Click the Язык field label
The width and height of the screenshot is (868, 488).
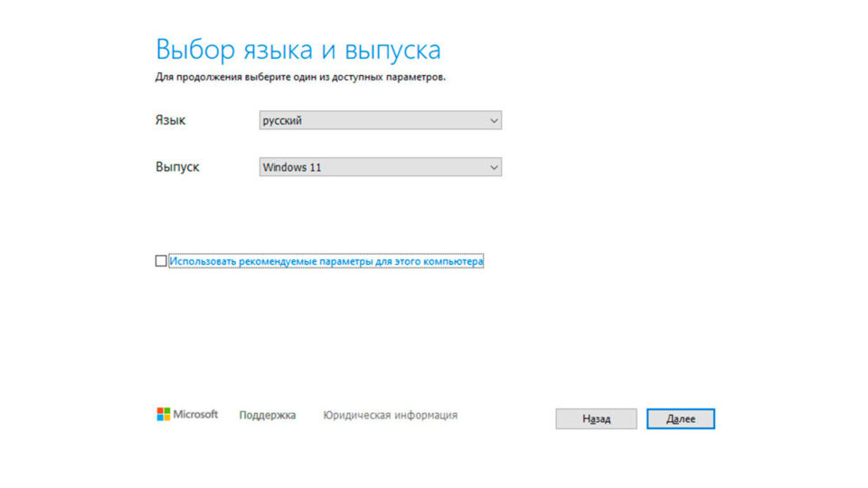click(x=171, y=120)
